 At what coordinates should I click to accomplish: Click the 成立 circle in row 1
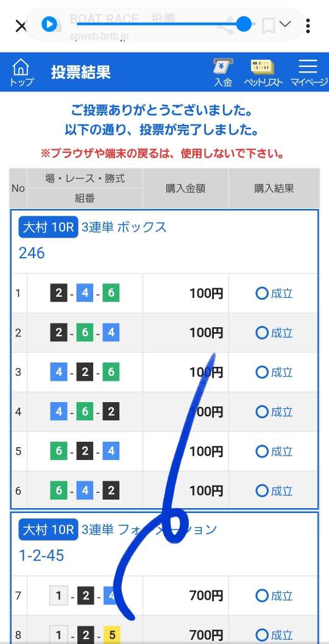pyautogui.click(x=261, y=293)
